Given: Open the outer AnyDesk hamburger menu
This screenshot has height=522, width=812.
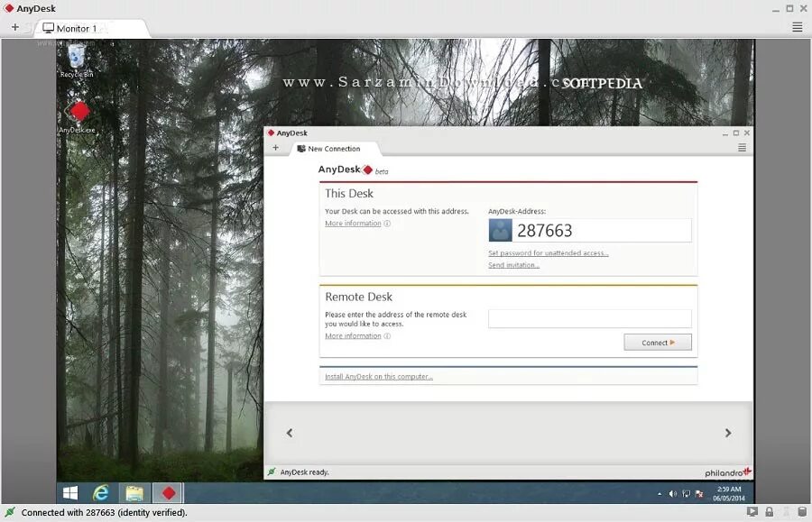Looking at the screenshot, I should [x=797, y=27].
